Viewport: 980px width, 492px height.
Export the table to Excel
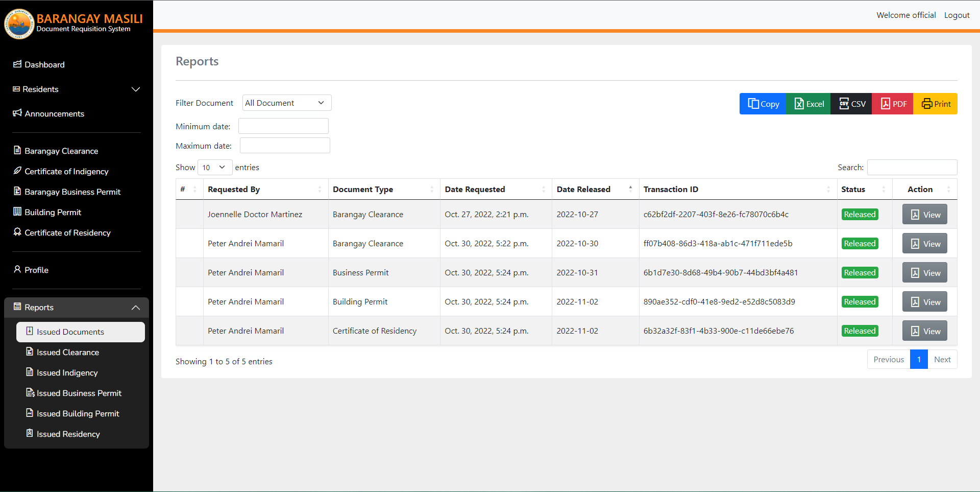[808, 104]
